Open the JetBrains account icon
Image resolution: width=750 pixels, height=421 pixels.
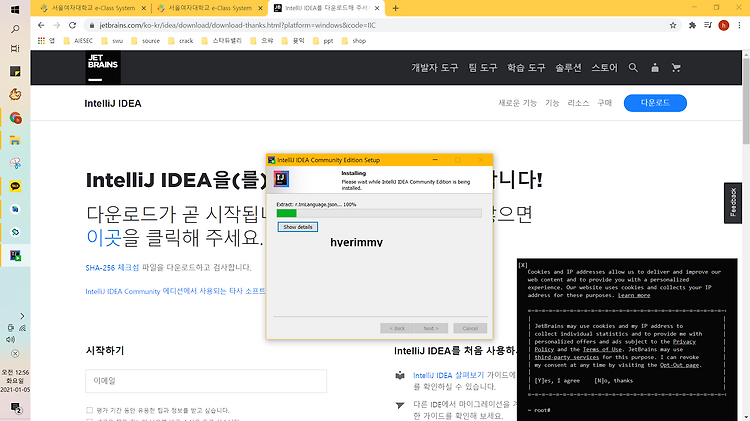click(655, 67)
